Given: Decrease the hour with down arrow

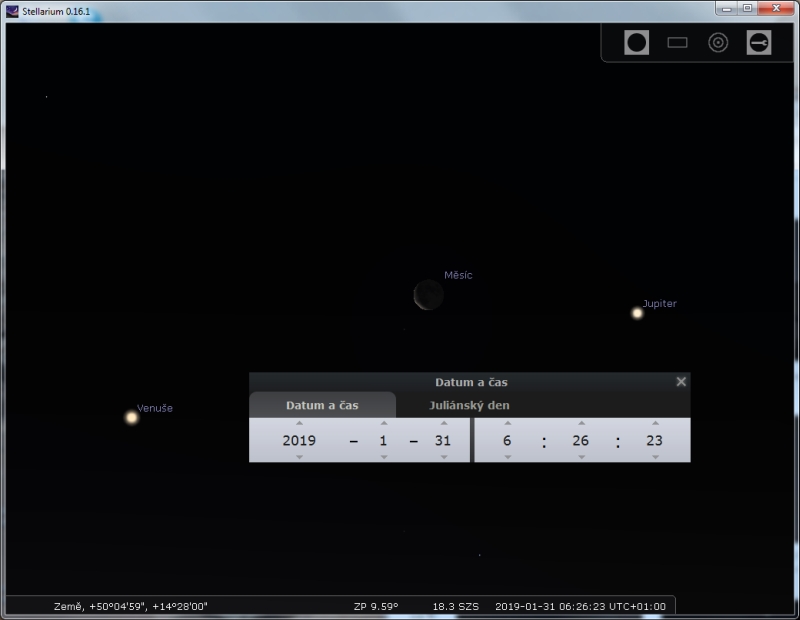Looking at the screenshot, I should point(507,457).
